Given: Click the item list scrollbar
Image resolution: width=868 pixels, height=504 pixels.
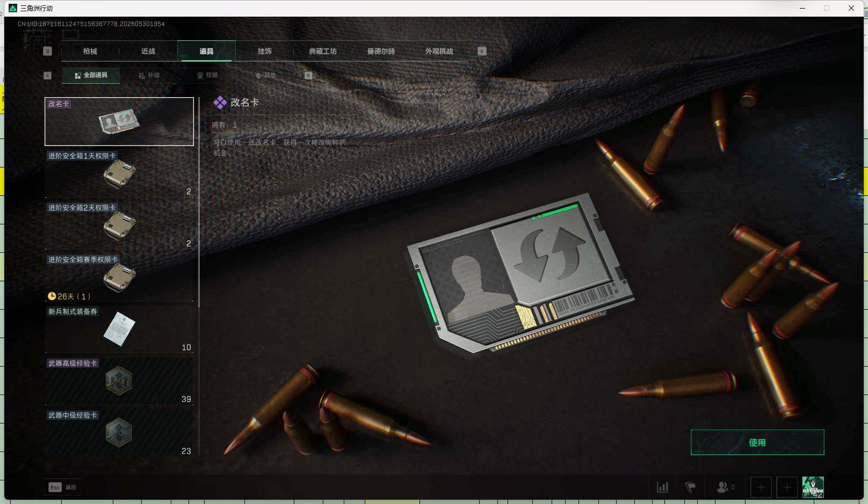Looking at the screenshot, I should coord(199,202).
